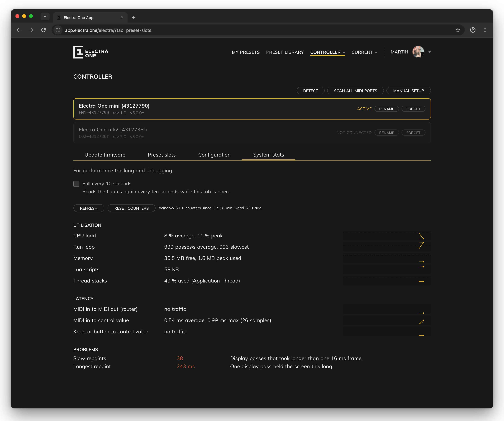Enable Poll every 10 seconds checkbox
Viewport: 504px width, 421px height.
click(x=76, y=184)
